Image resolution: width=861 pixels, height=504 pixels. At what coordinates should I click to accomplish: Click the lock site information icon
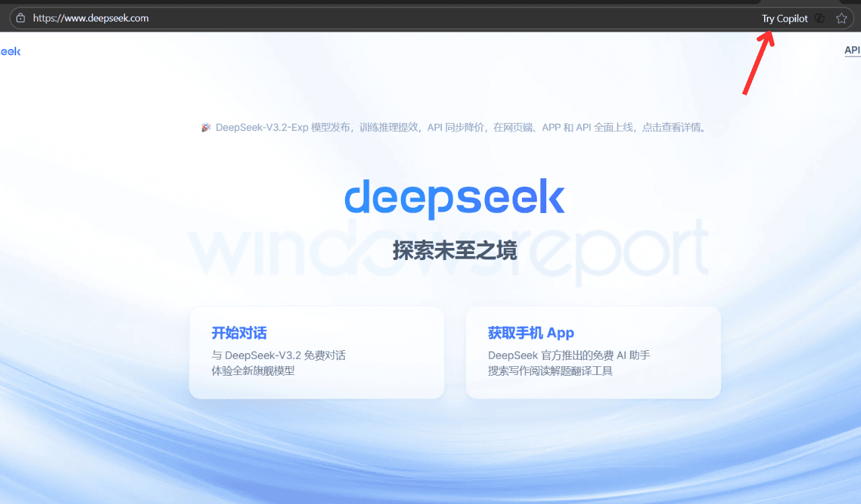coord(21,18)
